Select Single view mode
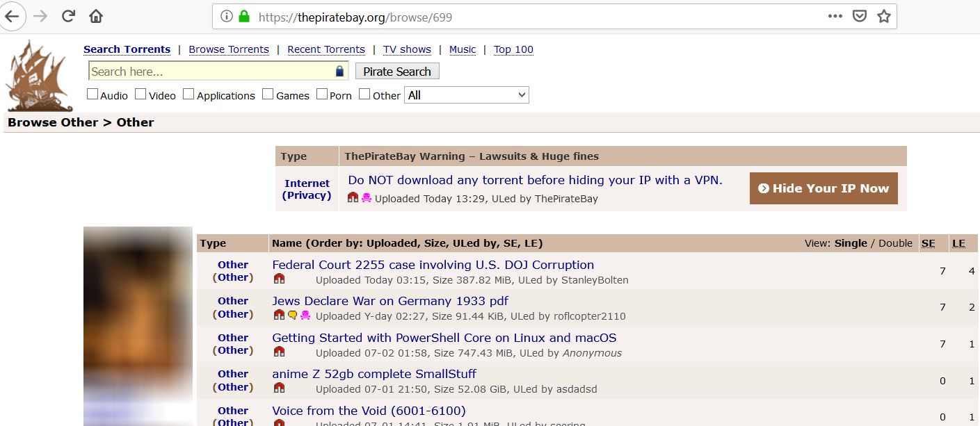This screenshot has width=980, height=426. click(x=851, y=243)
